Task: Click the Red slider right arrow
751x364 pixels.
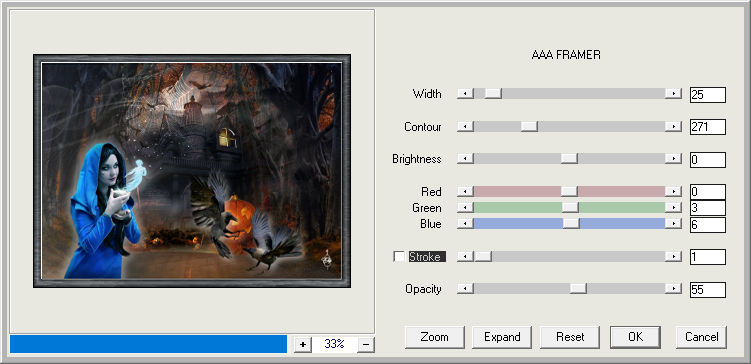Action: point(673,192)
